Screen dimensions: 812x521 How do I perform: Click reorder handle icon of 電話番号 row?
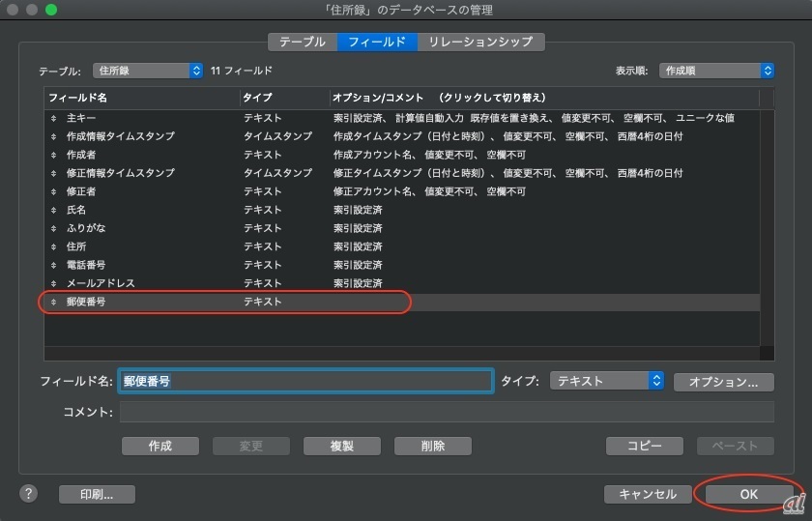click(x=53, y=265)
